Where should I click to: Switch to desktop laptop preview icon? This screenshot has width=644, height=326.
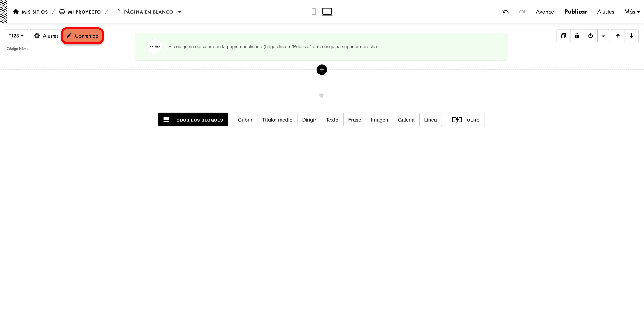(x=327, y=12)
